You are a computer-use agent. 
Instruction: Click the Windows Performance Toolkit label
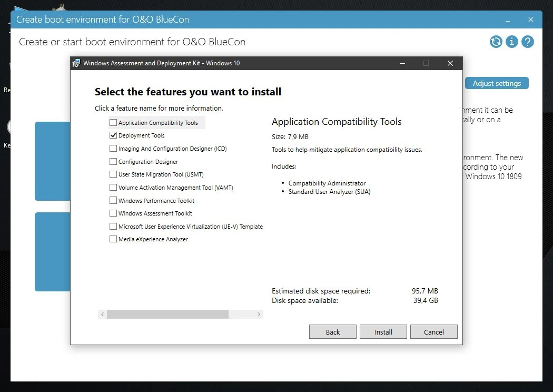point(156,200)
